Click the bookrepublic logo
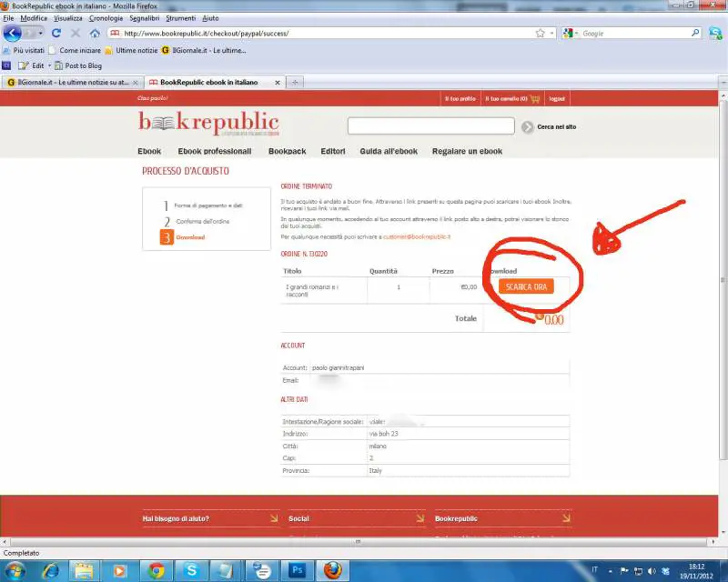 209,124
